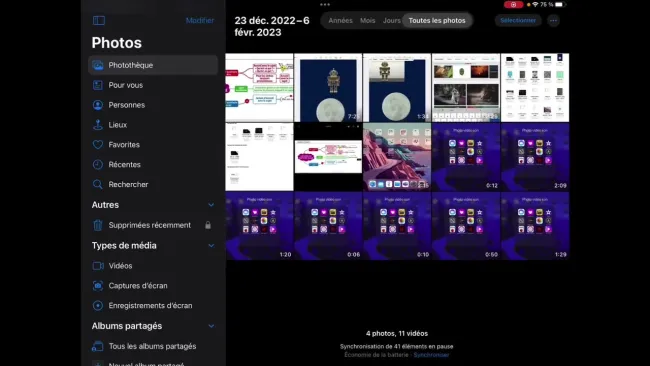The image size is (650, 366).
Task: Open Tous les albums partagés
Action: point(153,346)
